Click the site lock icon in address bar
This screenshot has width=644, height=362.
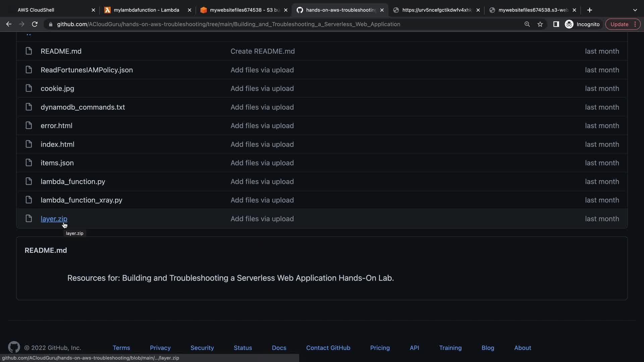point(51,24)
